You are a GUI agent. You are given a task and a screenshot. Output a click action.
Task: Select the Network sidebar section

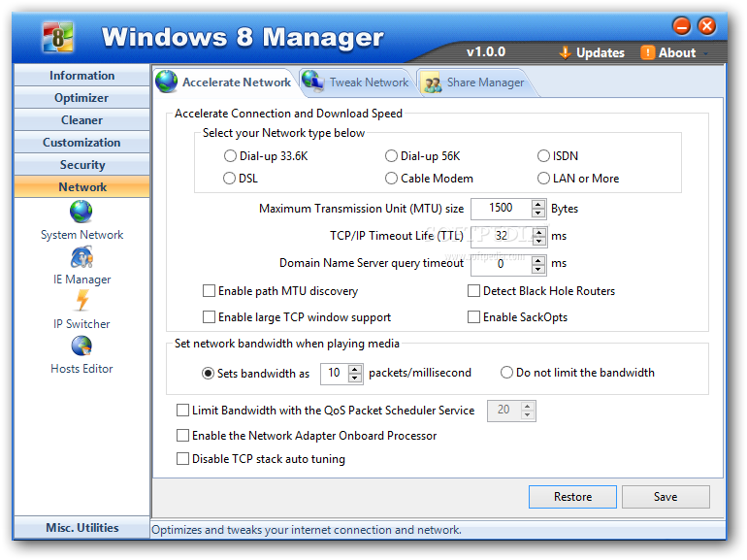click(81, 186)
